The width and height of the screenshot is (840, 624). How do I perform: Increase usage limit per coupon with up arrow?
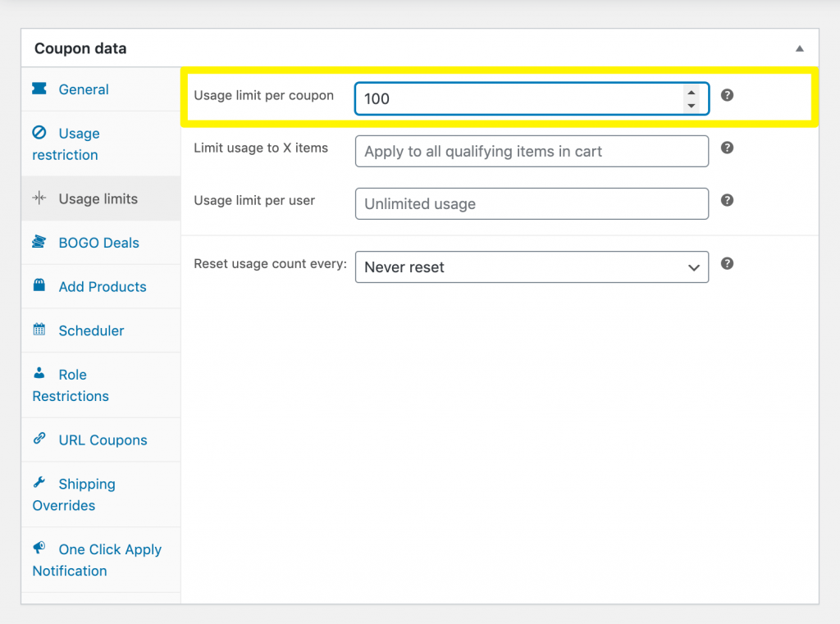click(692, 92)
